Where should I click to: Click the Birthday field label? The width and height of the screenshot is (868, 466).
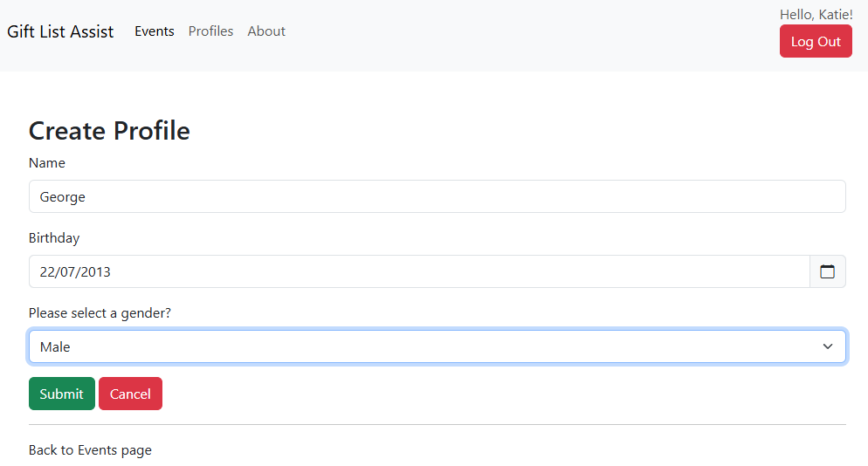(x=54, y=238)
